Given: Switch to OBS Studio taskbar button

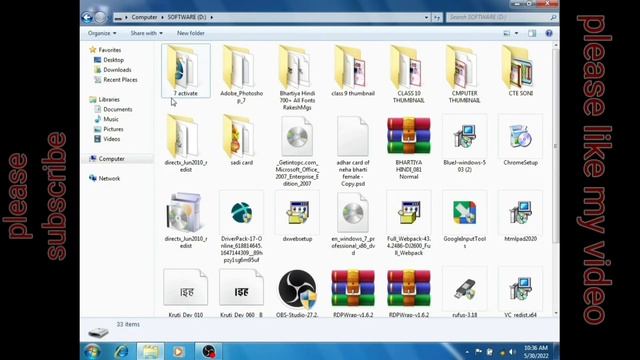Looking at the screenshot, I should click(x=209, y=351).
